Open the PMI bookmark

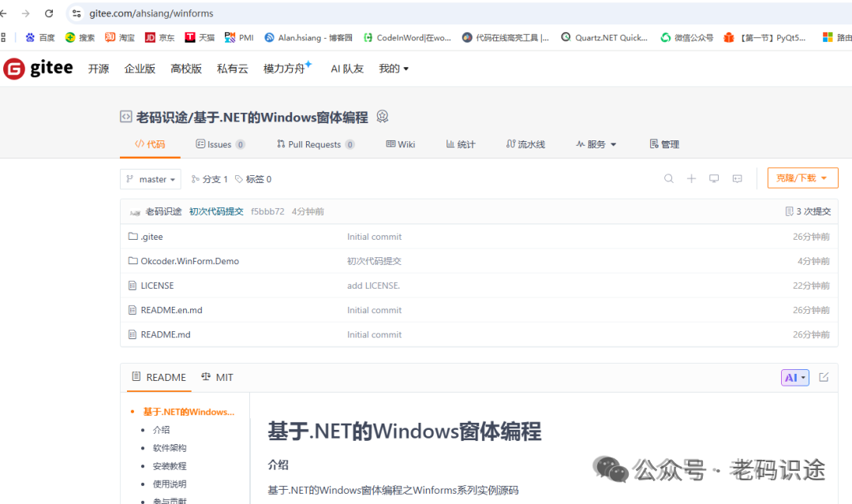(x=240, y=38)
